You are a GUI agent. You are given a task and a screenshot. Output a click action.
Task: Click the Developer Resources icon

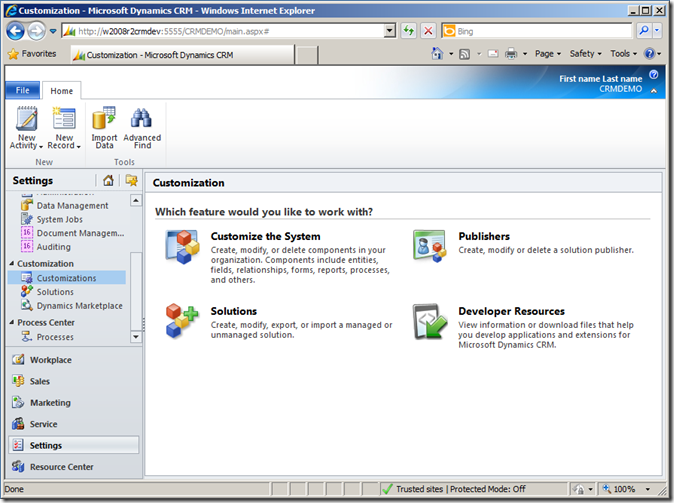(x=430, y=320)
